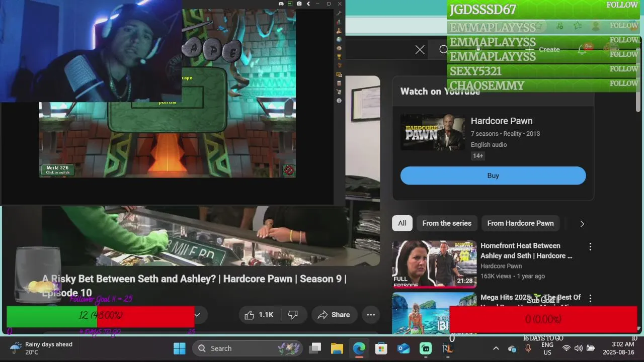644x362 pixels.
Task: Open Microsoft Store from taskbar
Action: coord(381,348)
